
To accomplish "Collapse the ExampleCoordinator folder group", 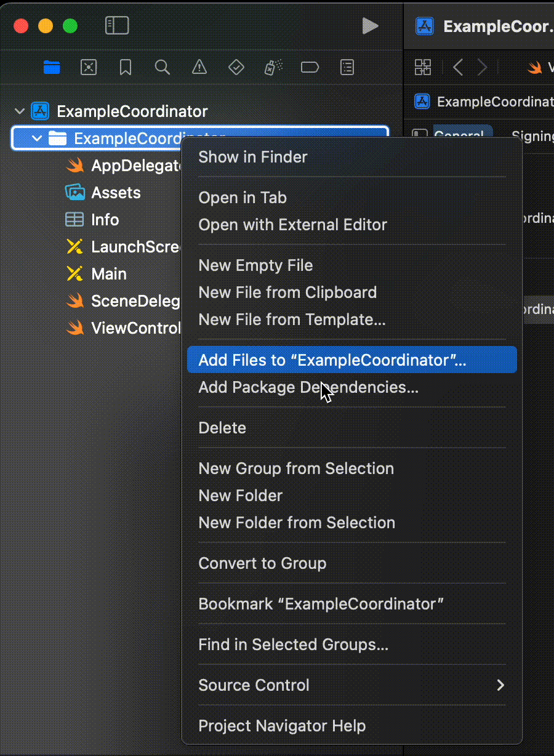I will (x=37, y=139).
